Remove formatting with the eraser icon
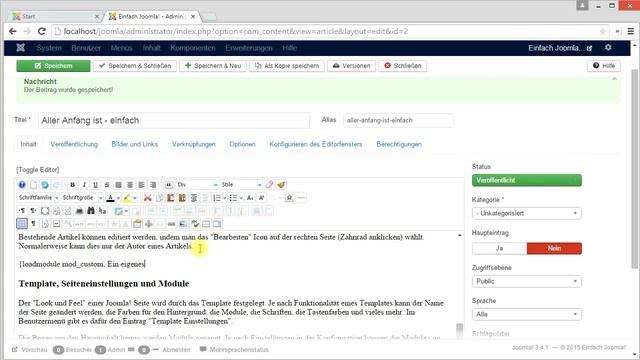The image size is (640, 360). (x=269, y=185)
